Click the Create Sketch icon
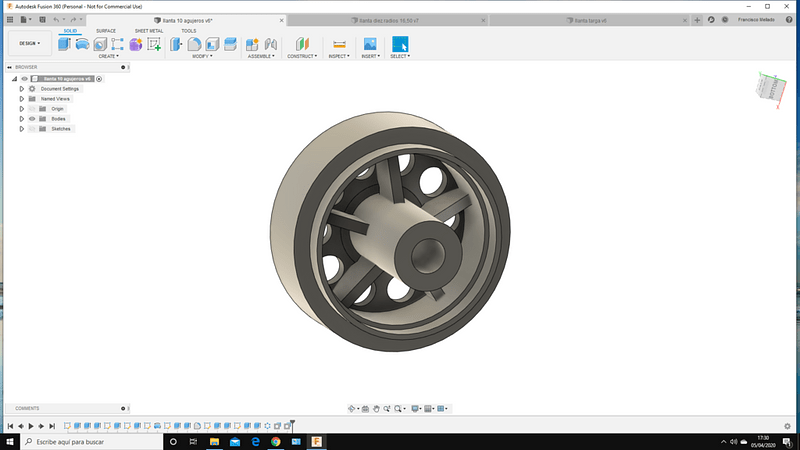Image resolution: width=800 pixels, height=450 pixels. (x=154, y=44)
